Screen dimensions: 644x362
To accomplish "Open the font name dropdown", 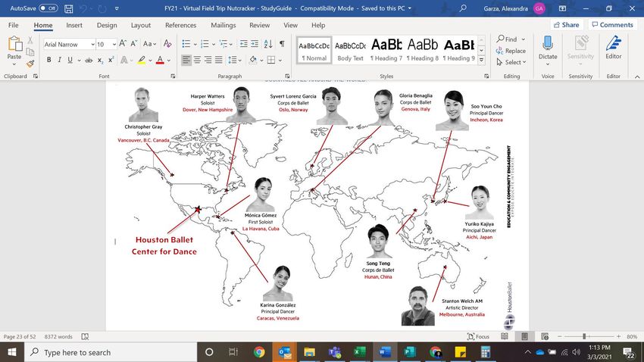I will coord(93,44).
